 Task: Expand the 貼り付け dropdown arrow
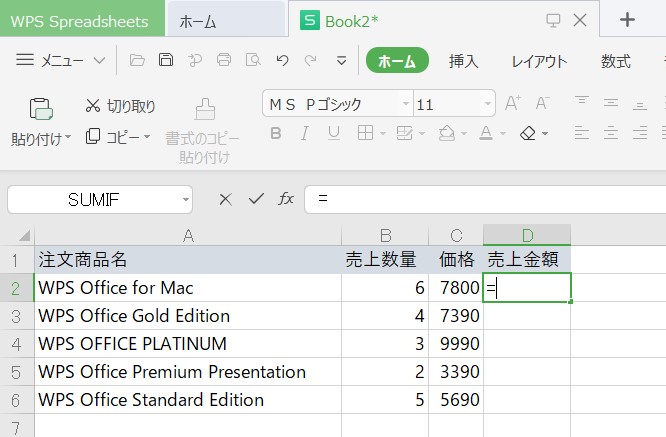point(68,137)
